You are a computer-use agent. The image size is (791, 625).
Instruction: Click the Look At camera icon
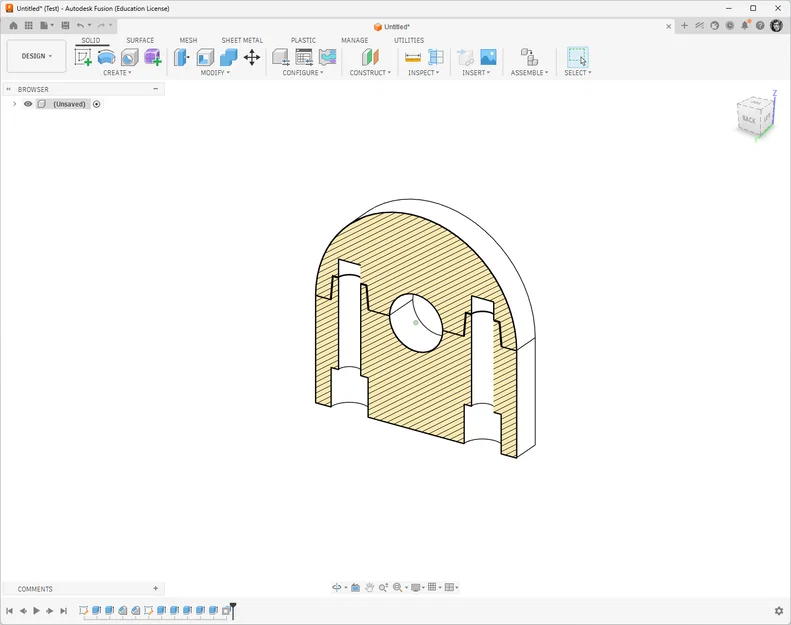click(x=355, y=587)
